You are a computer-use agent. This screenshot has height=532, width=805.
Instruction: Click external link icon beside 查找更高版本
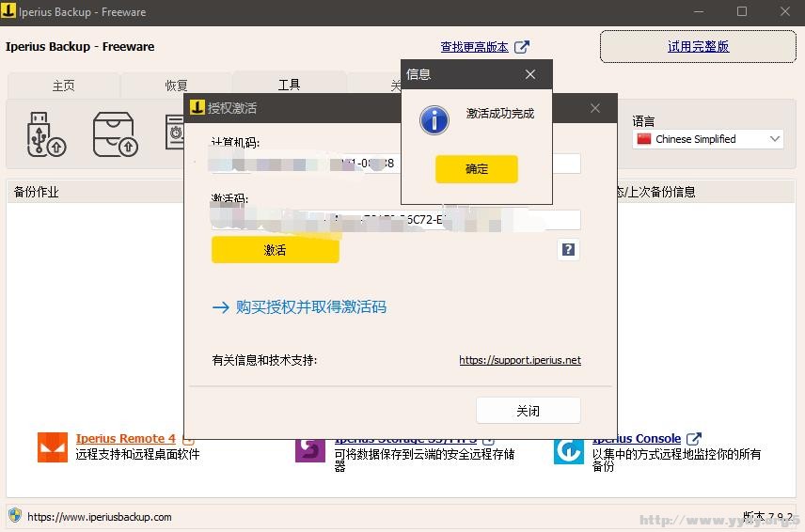tap(522, 47)
